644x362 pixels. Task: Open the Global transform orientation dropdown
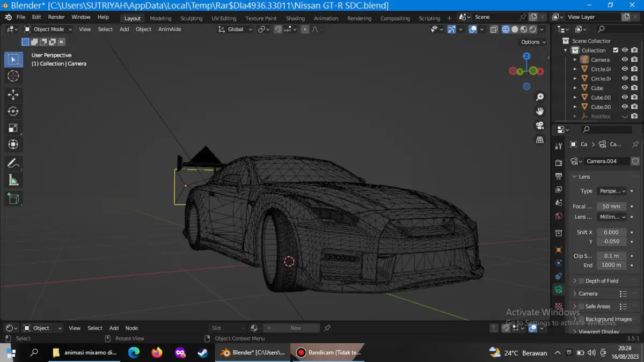coord(235,29)
